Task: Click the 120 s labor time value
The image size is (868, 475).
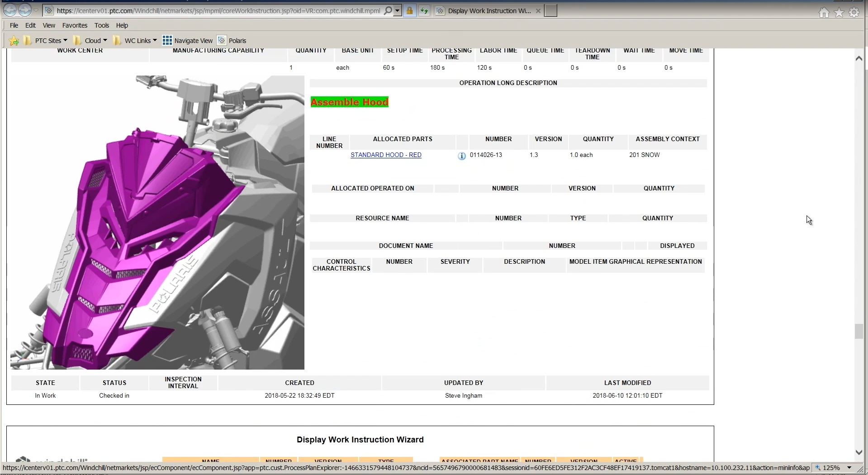Action: pyautogui.click(x=484, y=67)
